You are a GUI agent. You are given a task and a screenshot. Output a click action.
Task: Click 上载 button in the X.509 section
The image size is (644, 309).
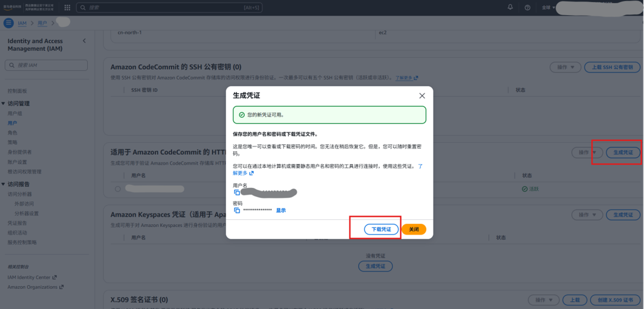575,300
